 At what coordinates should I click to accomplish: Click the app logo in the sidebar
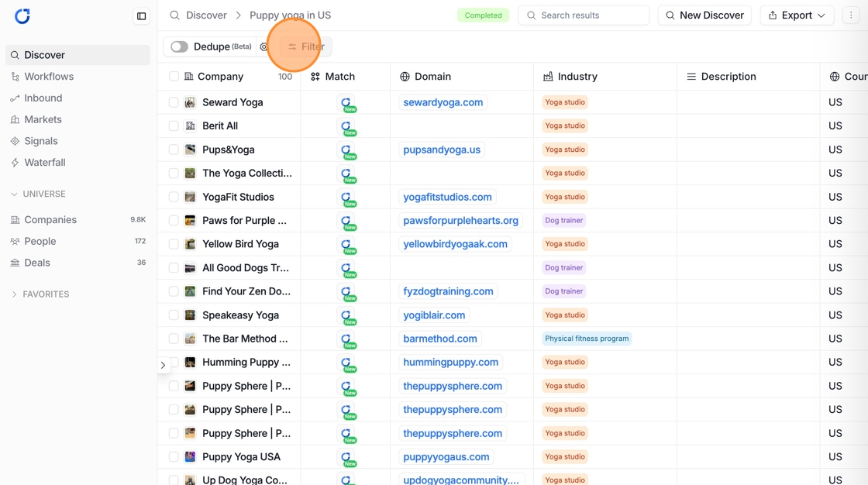22,16
